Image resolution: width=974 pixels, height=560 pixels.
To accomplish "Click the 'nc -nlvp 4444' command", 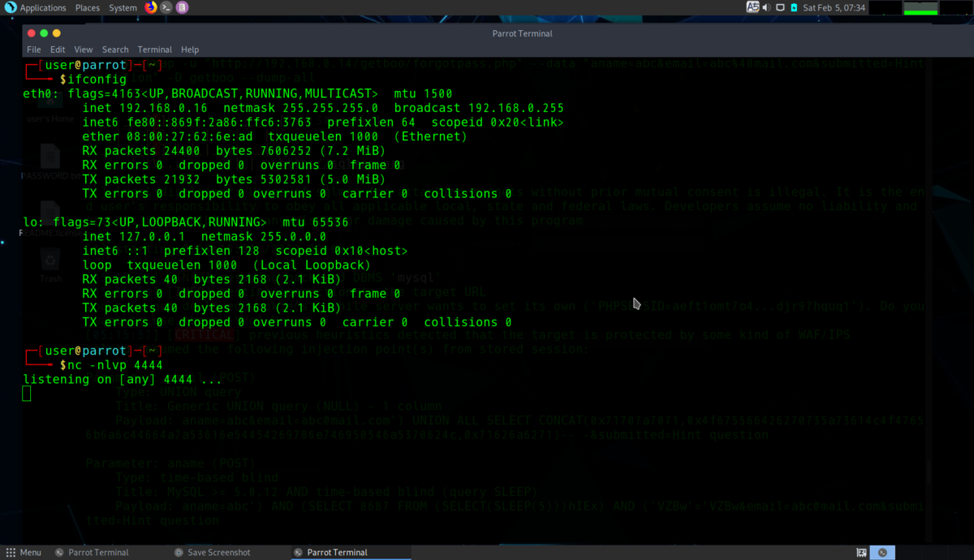I will [x=115, y=365].
